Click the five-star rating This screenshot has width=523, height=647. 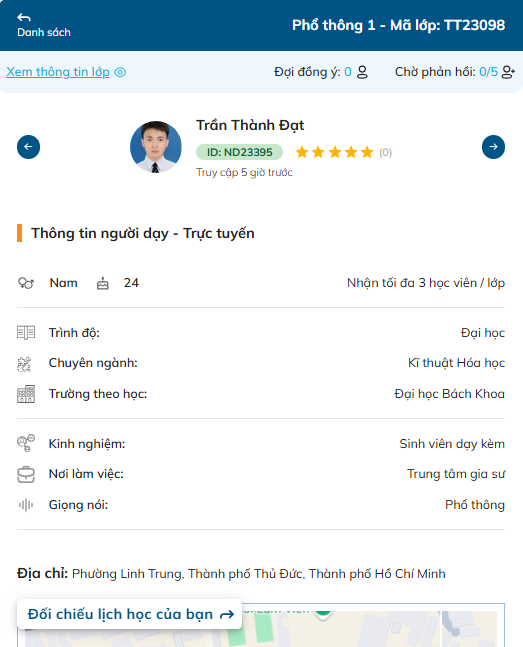click(334, 152)
